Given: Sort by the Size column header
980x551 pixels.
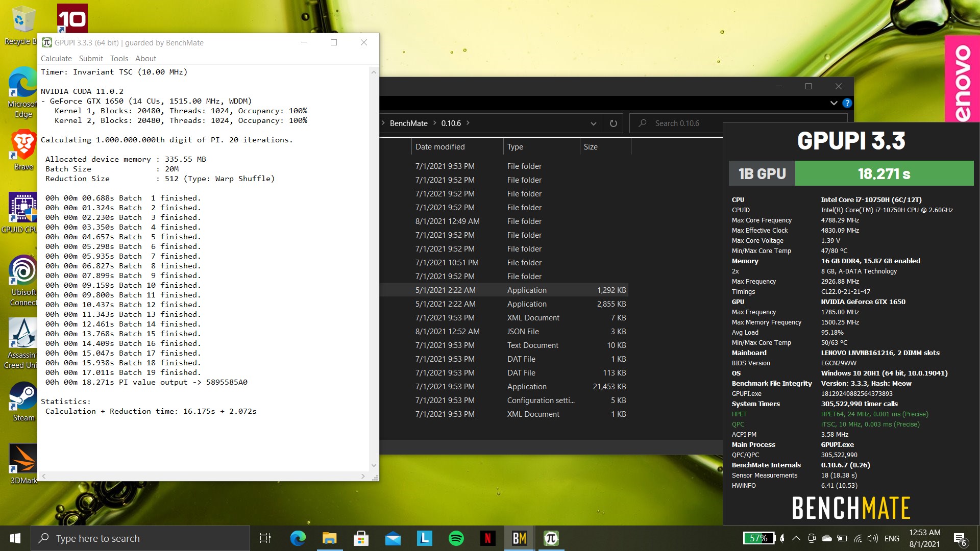Looking at the screenshot, I should [x=605, y=147].
